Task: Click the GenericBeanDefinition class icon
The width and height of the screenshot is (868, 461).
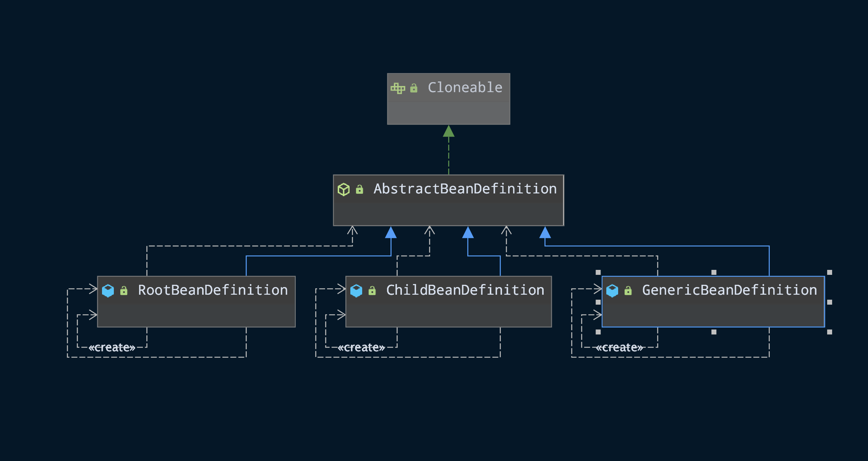Action: tap(612, 291)
